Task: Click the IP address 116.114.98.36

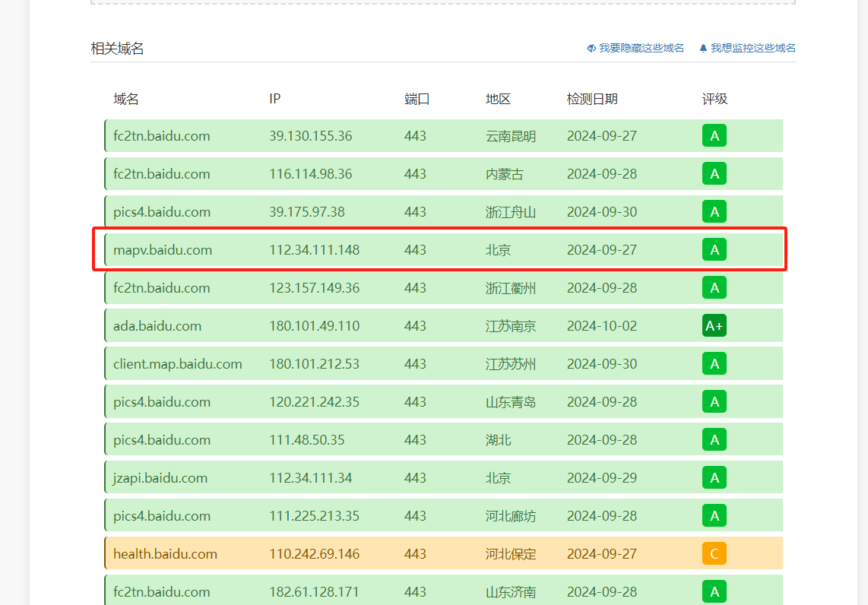Action: click(x=311, y=174)
